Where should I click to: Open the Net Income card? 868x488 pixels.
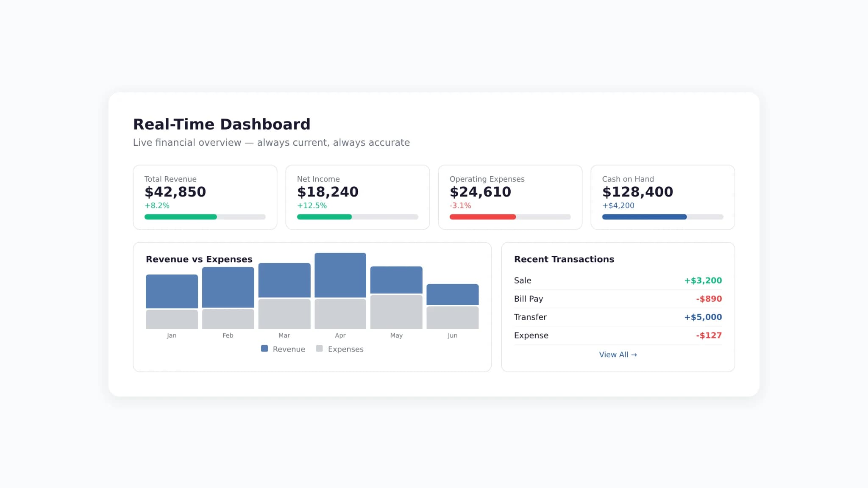coord(358,197)
